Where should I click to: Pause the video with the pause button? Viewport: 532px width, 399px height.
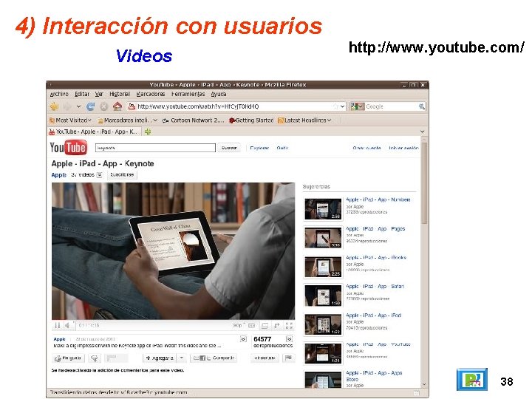click(x=58, y=326)
